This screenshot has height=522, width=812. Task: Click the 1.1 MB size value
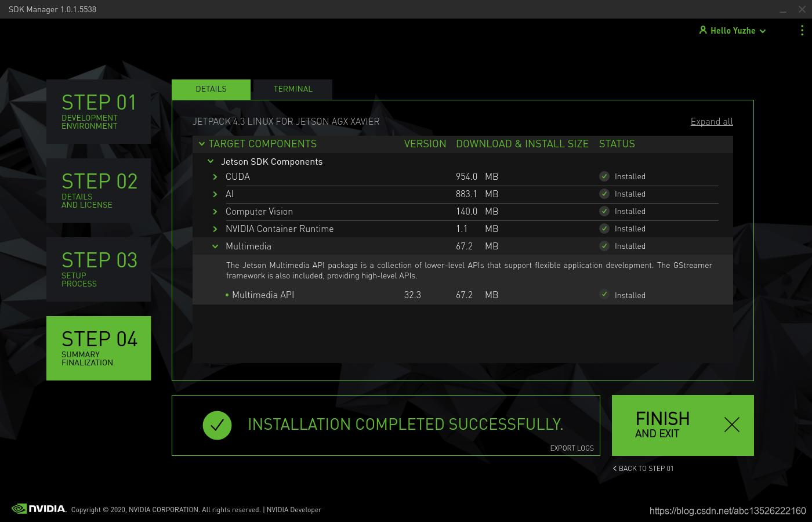pyautogui.click(x=477, y=229)
